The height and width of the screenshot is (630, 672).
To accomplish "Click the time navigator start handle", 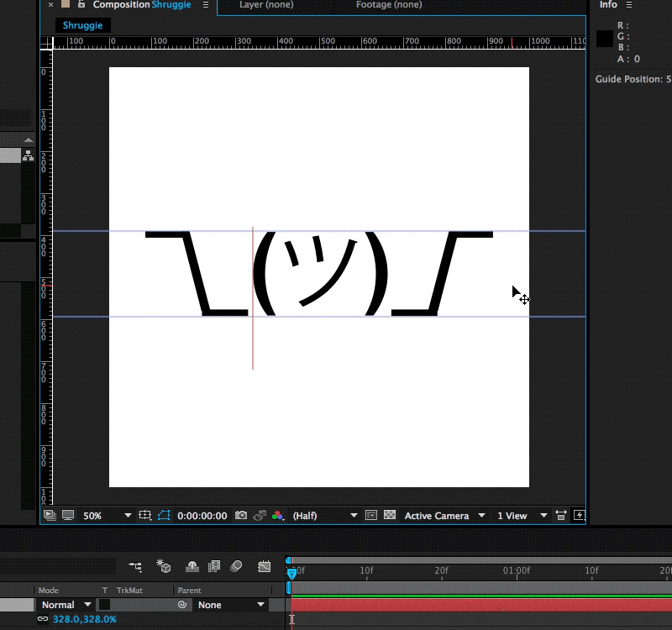I will (288, 560).
